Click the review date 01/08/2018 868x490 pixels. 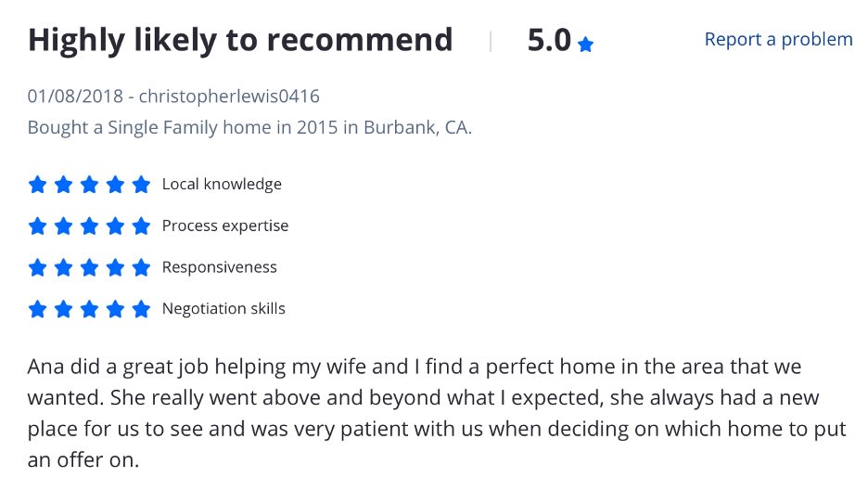pos(75,97)
